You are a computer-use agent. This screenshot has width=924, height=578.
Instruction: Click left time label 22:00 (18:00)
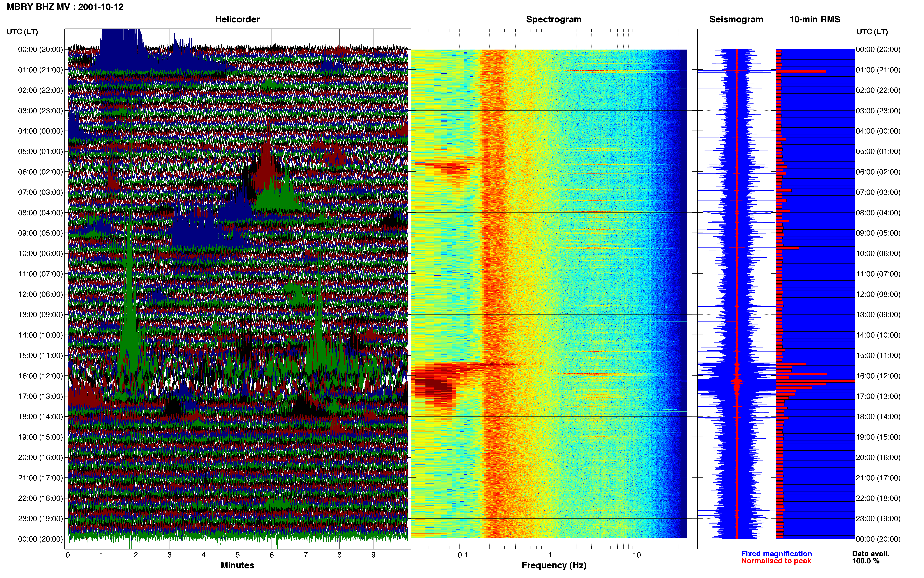click(40, 498)
